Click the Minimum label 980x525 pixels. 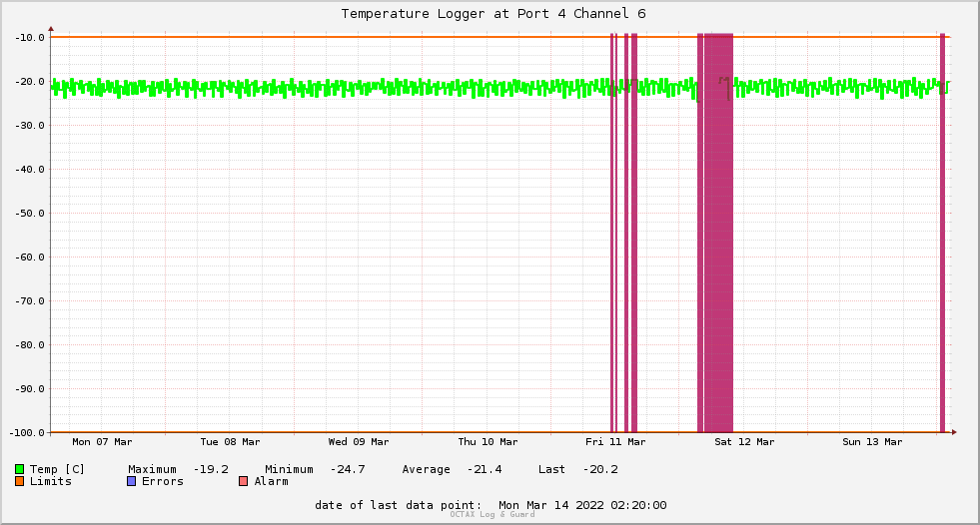[289, 469]
